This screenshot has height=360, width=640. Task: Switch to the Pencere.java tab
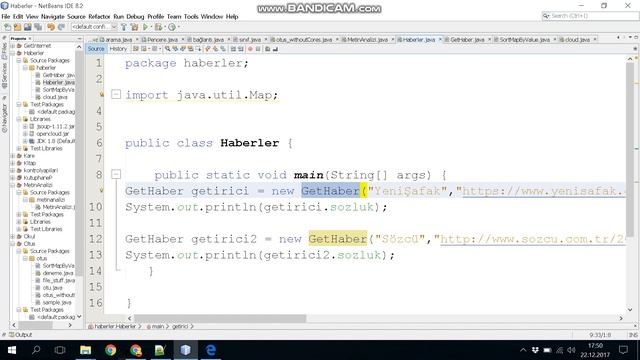162,40
